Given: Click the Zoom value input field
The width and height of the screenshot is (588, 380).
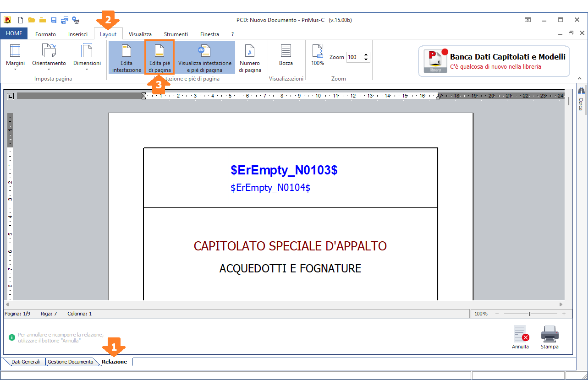Looking at the screenshot, I should tap(354, 57).
